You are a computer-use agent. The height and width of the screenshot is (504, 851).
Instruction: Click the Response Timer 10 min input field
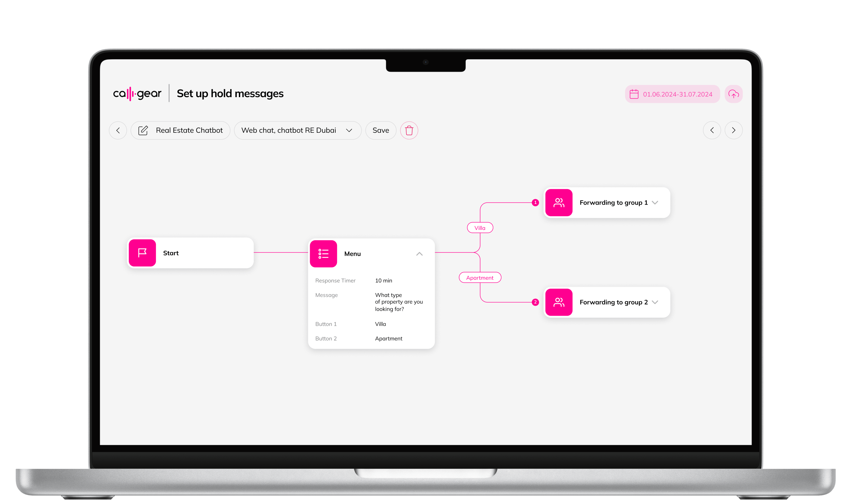click(383, 280)
